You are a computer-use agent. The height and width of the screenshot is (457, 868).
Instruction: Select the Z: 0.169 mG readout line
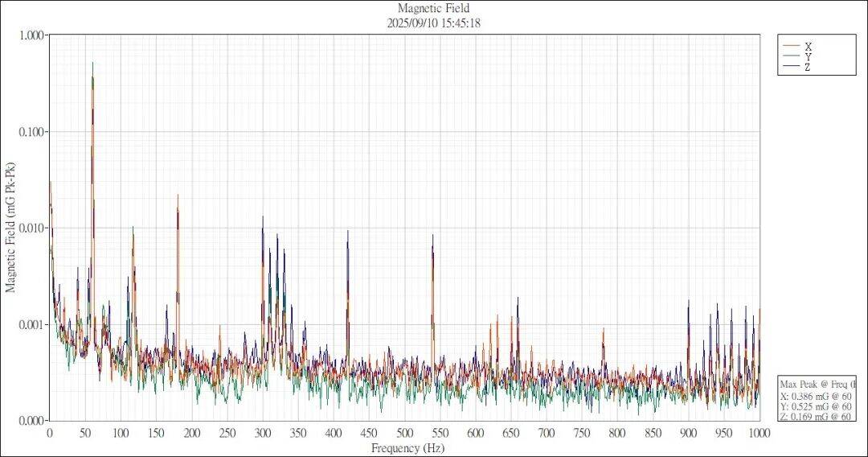coord(817,416)
